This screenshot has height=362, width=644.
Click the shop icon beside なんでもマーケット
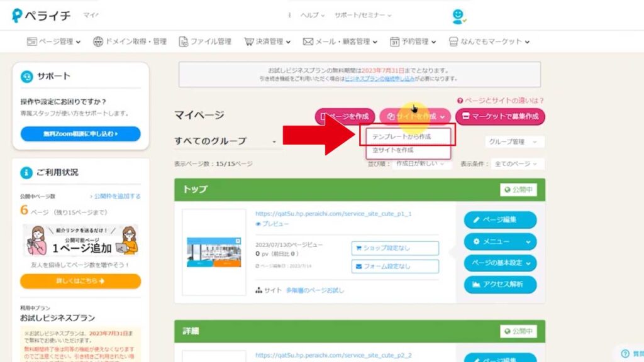(453, 41)
